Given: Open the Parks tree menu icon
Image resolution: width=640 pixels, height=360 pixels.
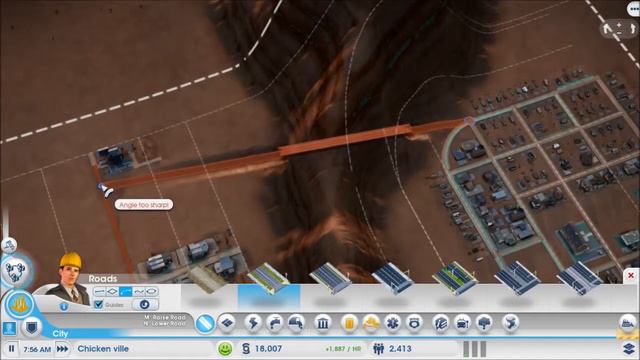Looking at the screenshot, I should click(484, 323).
